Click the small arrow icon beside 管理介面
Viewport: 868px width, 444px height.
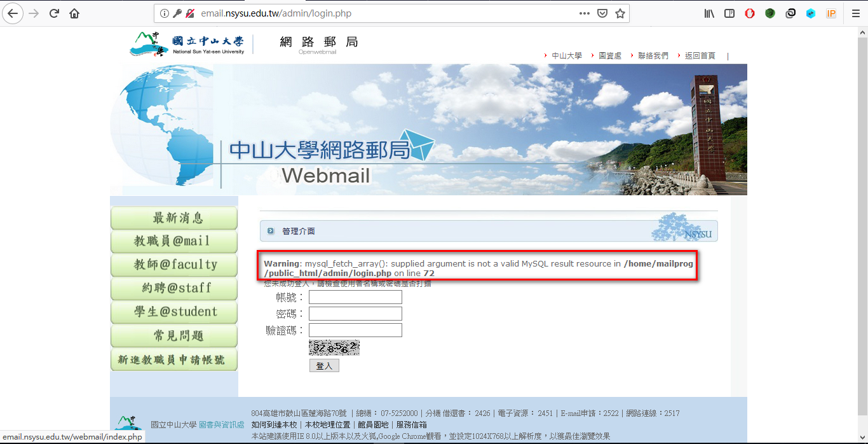271,231
